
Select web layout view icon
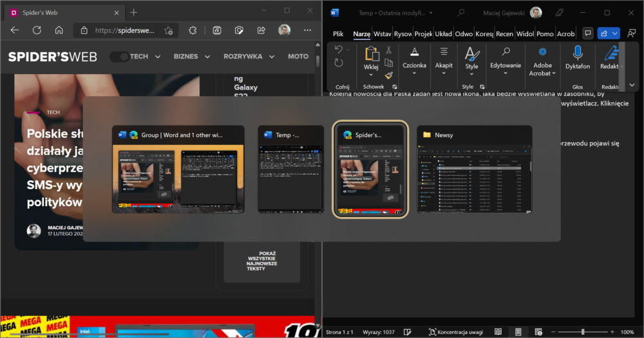pyautogui.click(x=538, y=332)
